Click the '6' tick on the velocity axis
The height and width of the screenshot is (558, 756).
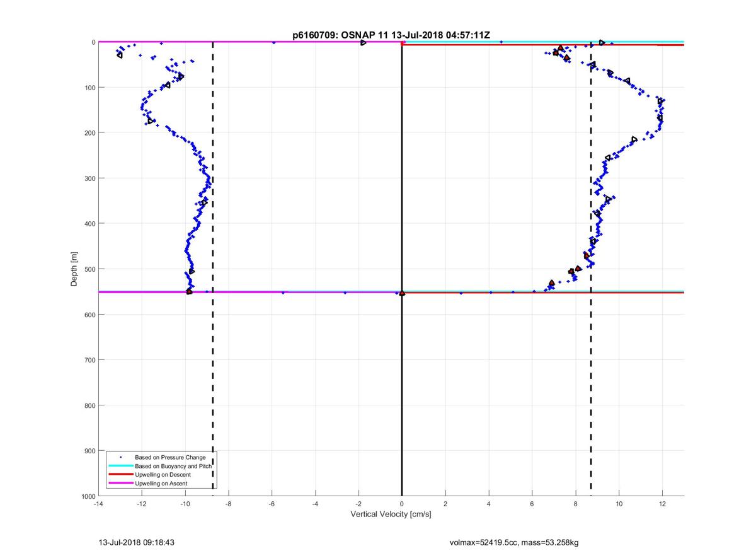[532, 504]
